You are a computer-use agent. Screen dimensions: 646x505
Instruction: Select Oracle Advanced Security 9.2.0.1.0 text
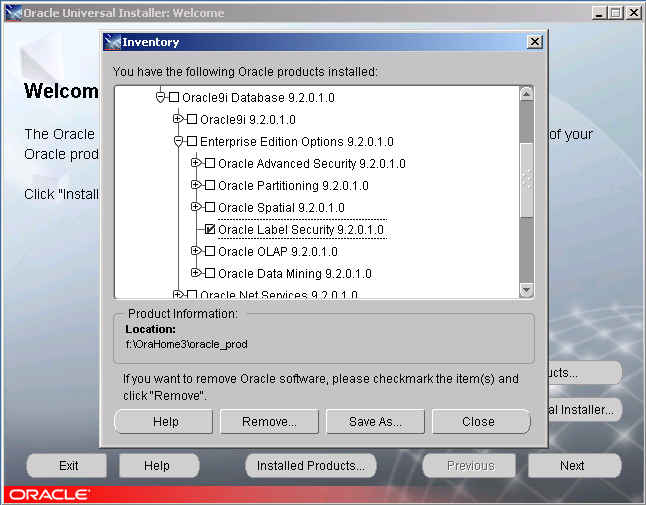(x=311, y=164)
